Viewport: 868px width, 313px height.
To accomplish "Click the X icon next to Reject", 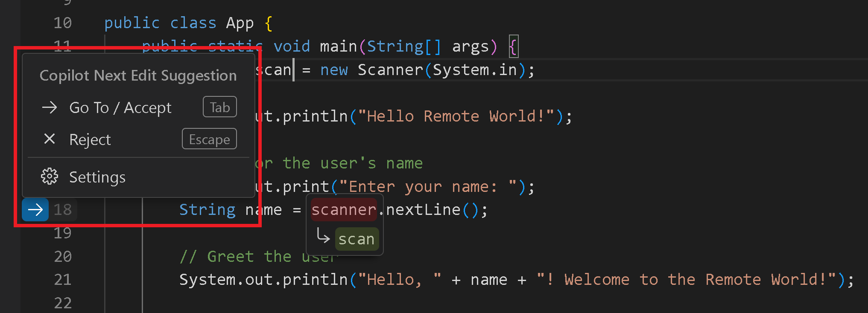I will coord(50,139).
